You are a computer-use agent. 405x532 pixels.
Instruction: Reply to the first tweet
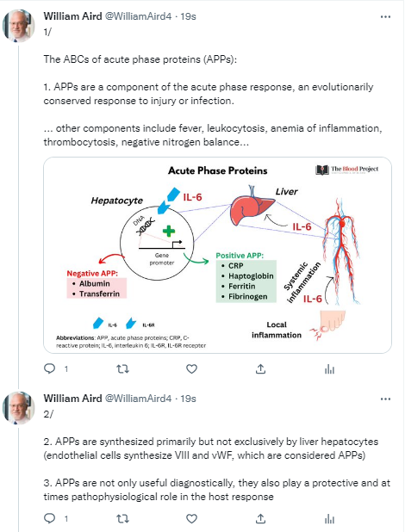pyautogui.click(x=50, y=368)
